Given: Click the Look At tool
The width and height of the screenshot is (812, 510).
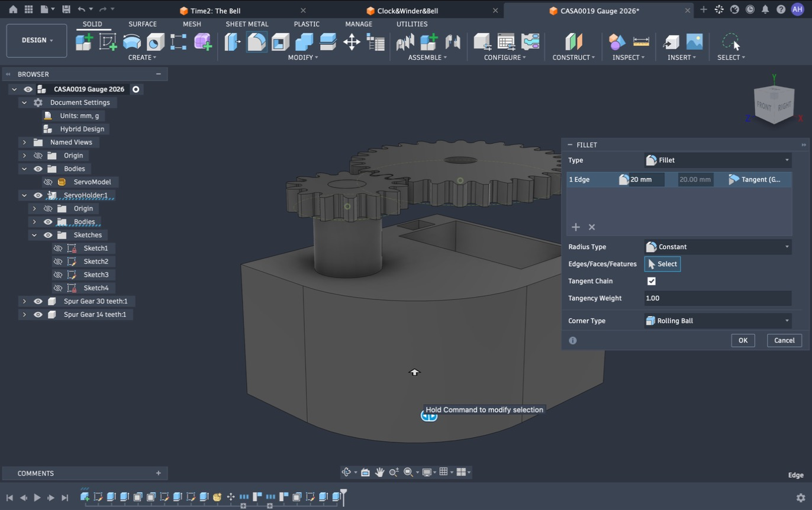Looking at the screenshot, I should (365, 472).
